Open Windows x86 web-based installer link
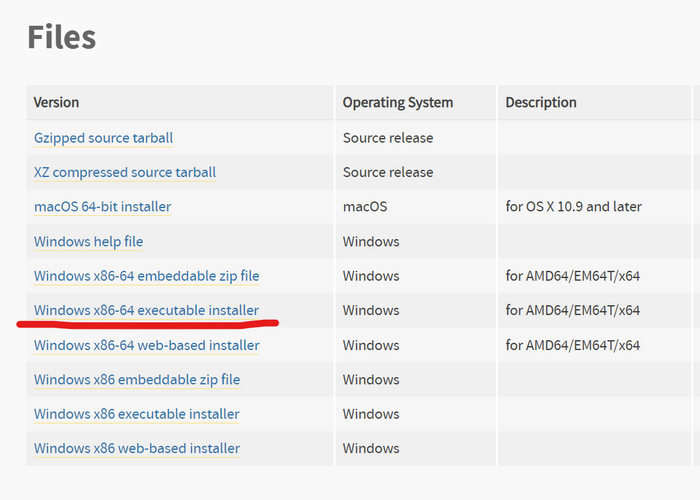Viewport: 700px width, 500px height. 137,449
